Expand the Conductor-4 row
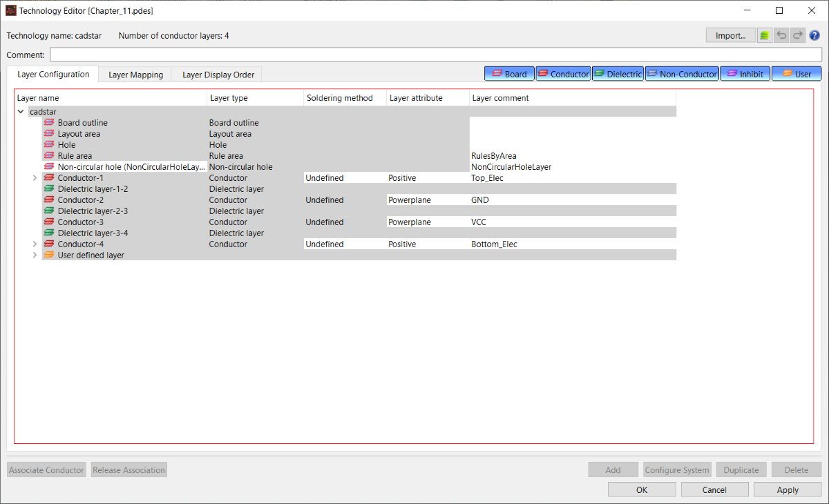Image resolution: width=829 pixels, height=504 pixels. tap(35, 244)
